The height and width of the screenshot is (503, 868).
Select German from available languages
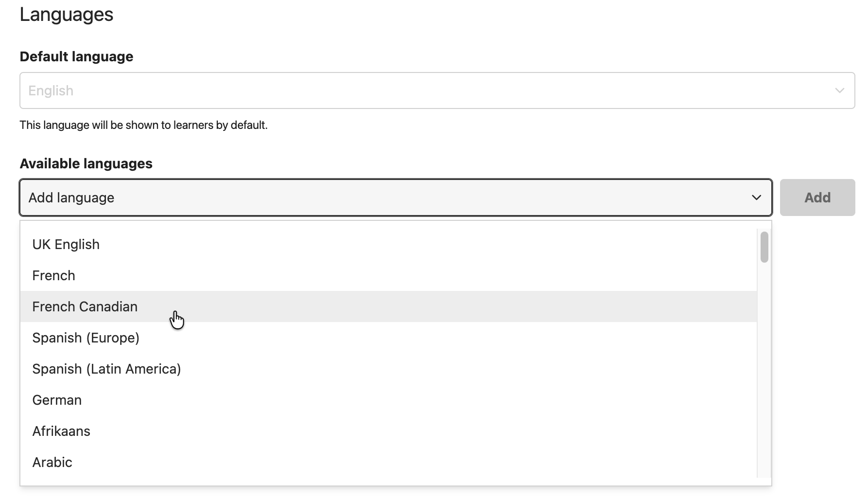pyautogui.click(x=388, y=400)
